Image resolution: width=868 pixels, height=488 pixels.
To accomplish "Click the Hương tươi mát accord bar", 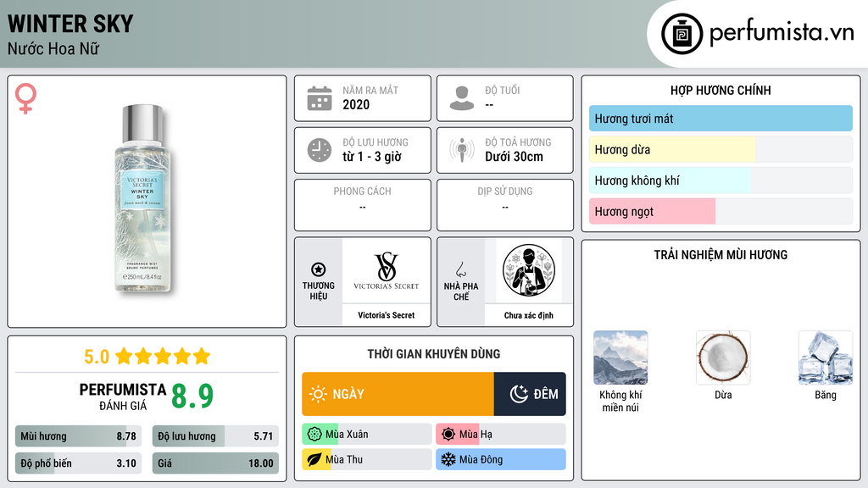I will tap(721, 119).
